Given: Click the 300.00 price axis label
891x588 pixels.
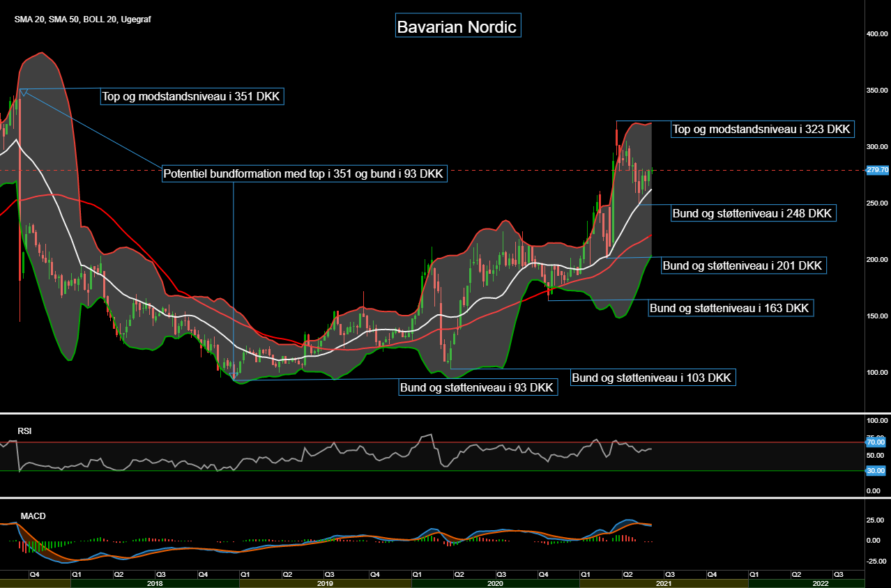Looking at the screenshot, I should pos(876,146).
